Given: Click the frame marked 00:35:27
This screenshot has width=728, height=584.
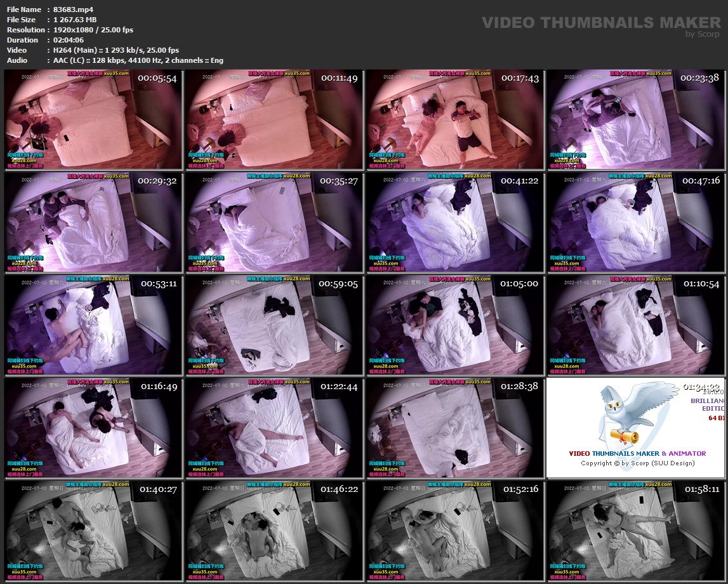Looking at the screenshot, I should [274, 222].
